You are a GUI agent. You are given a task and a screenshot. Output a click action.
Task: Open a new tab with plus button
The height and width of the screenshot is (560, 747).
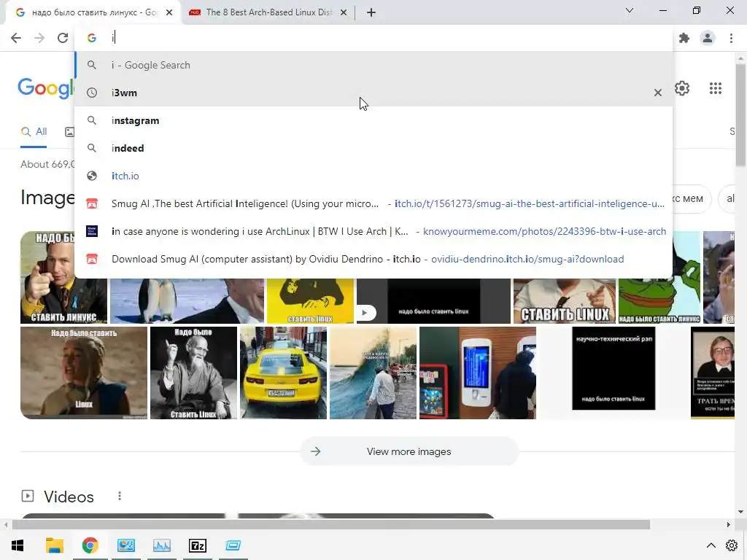371,12
